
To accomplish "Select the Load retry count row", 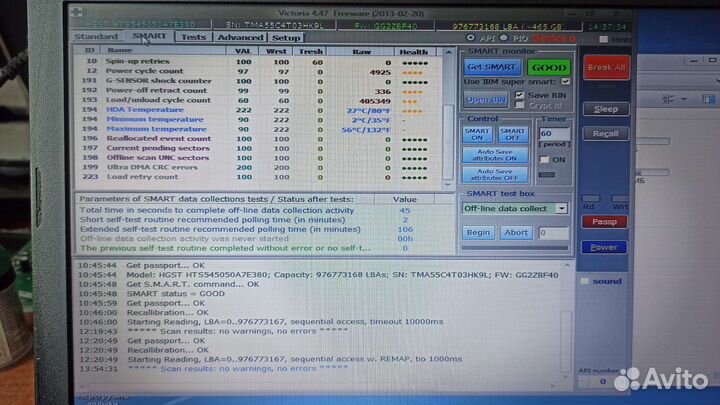I will click(257, 177).
